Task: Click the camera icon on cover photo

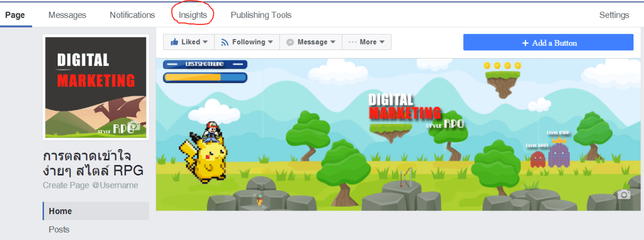Action: 623,194
